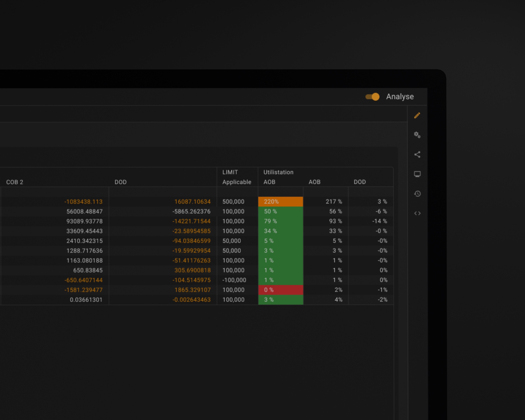Select the LIMIT group header

coord(230,172)
